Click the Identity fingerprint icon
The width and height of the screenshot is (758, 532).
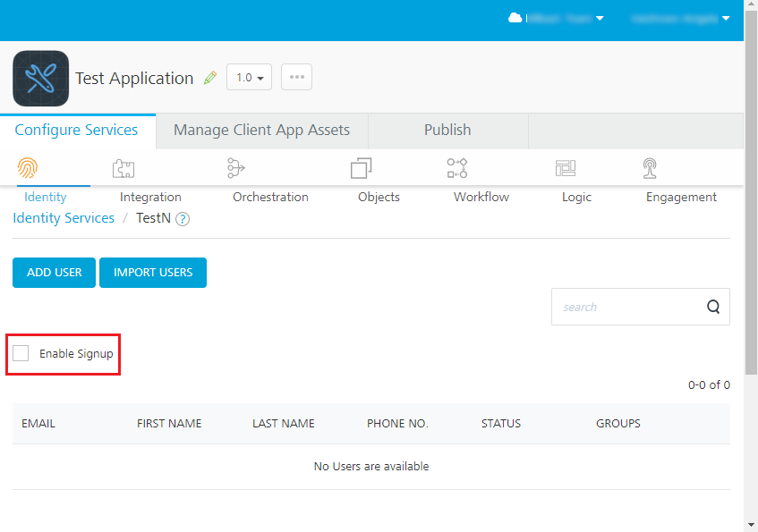point(28,168)
